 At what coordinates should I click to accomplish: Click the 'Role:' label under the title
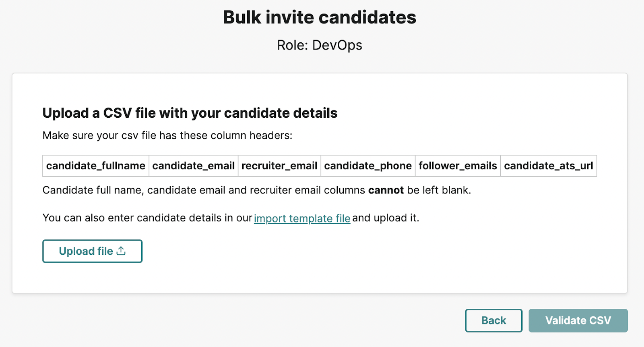point(293,45)
